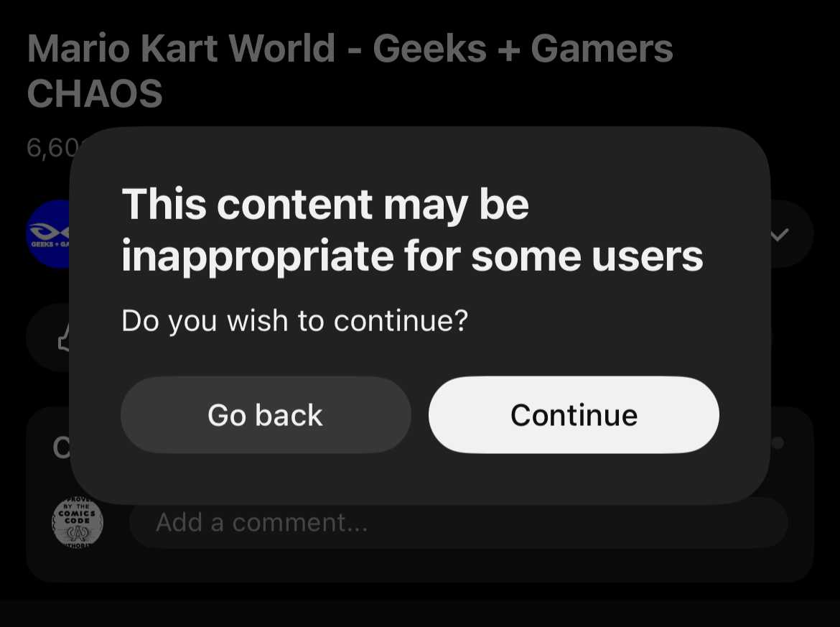Click the word CHAOS in the title
Viewport: 840px width, 627px height.
95,93
